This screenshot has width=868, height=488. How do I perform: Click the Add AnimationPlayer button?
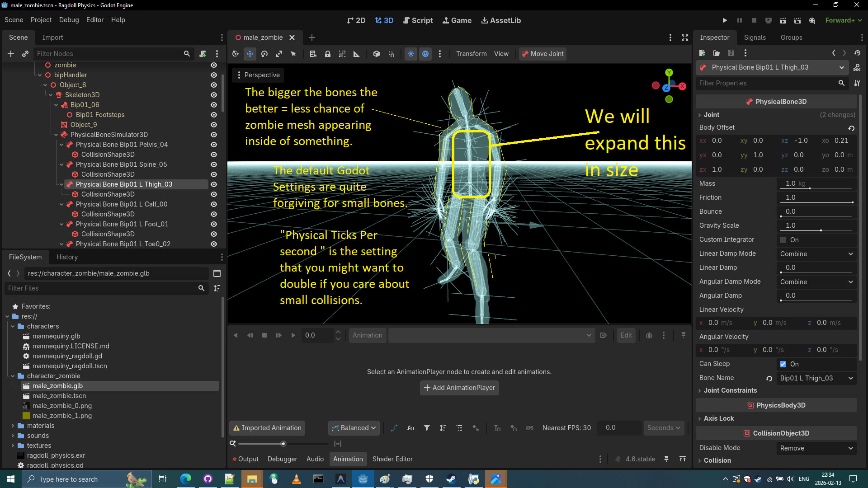459,388
